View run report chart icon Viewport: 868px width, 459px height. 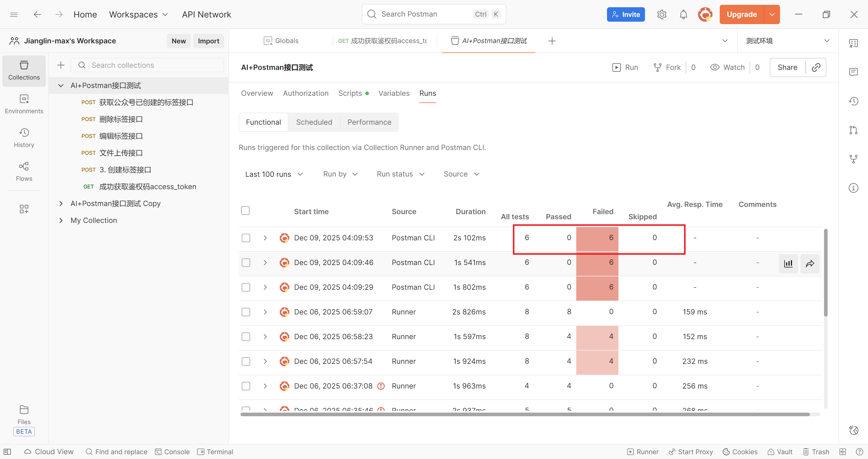point(788,263)
